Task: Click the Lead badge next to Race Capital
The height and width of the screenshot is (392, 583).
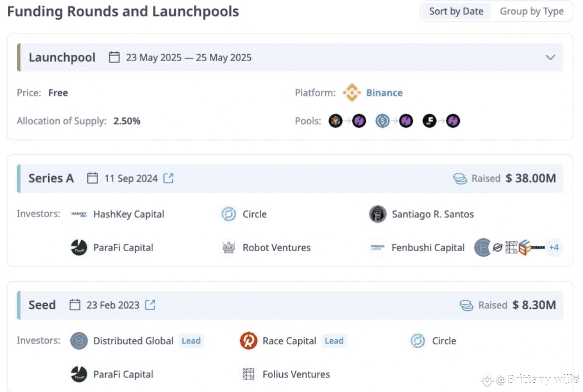Action: [x=334, y=341]
